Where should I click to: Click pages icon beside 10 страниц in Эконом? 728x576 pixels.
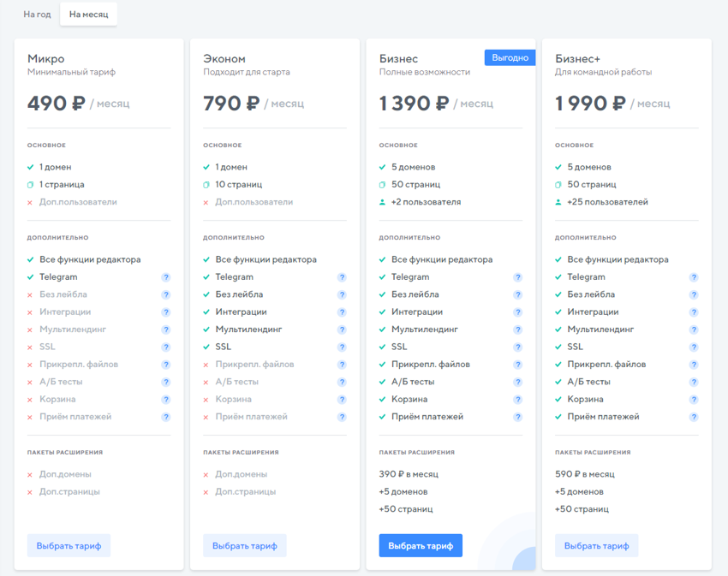click(x=206, y=185)
